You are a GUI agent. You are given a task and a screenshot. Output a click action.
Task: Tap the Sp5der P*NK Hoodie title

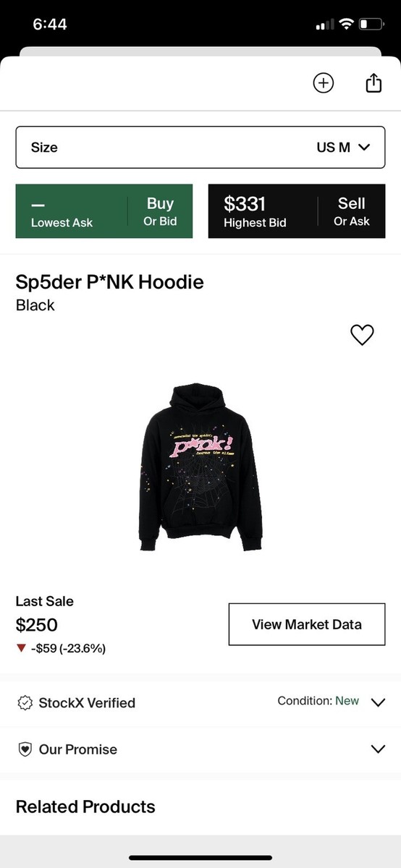[x=110, y=282]
